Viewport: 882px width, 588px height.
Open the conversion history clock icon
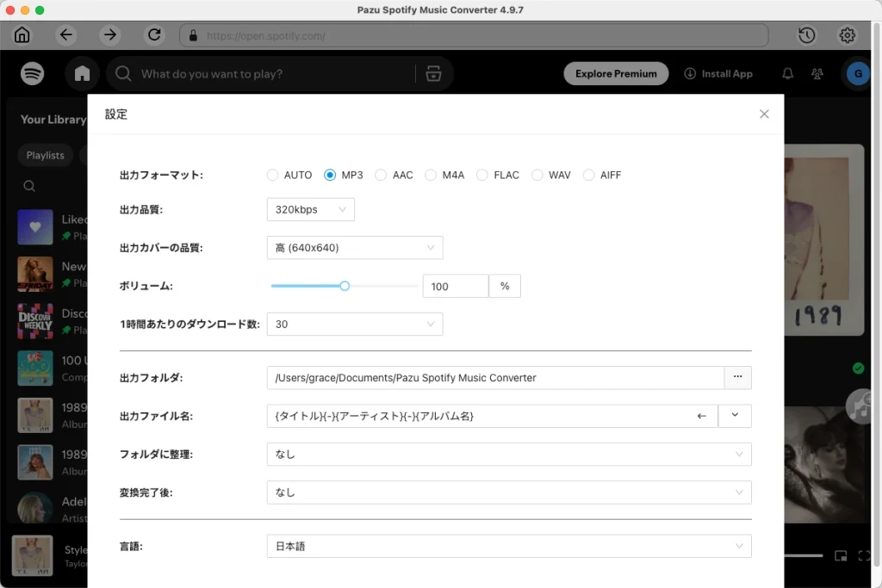pos(806,34)
